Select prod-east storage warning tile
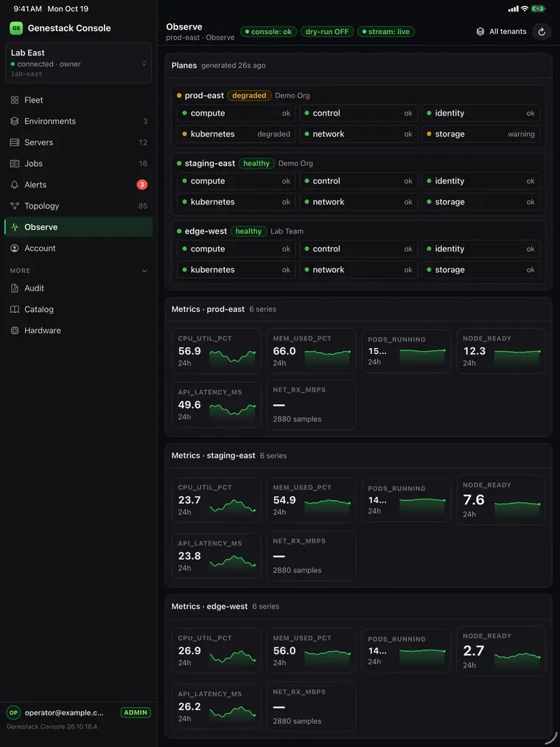Viewport: 560px width, 747px height. coord(480,134)
